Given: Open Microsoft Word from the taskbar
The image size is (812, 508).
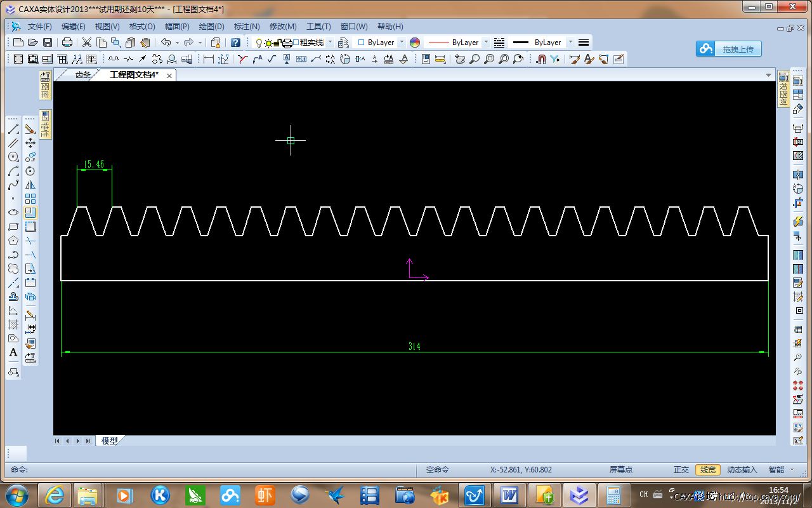Looking at the screenshot, I should point(509,495).
